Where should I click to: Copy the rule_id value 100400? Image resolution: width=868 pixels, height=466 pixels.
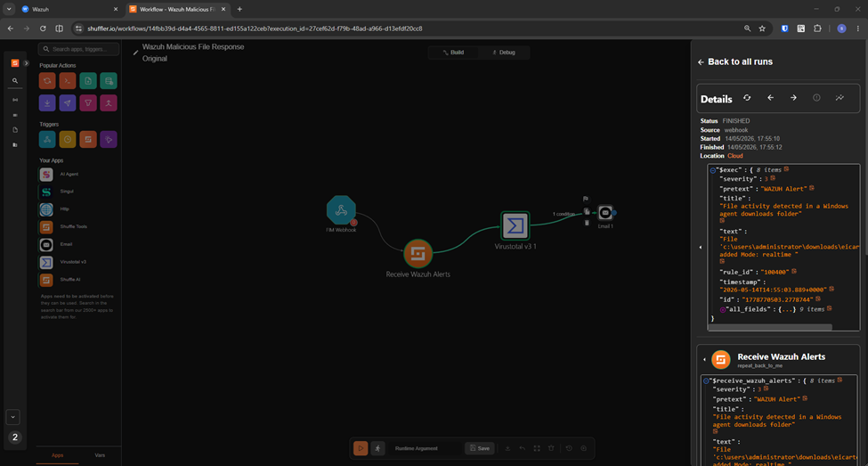[794, 272]
